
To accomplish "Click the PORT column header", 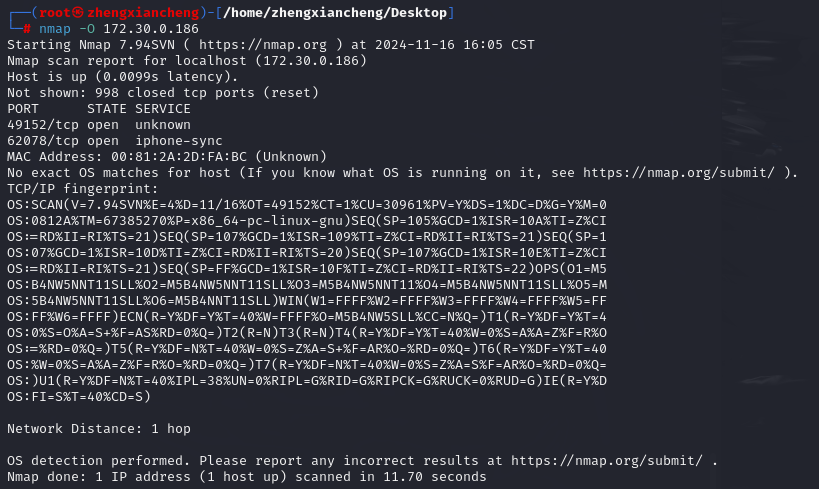I will 23,109.
